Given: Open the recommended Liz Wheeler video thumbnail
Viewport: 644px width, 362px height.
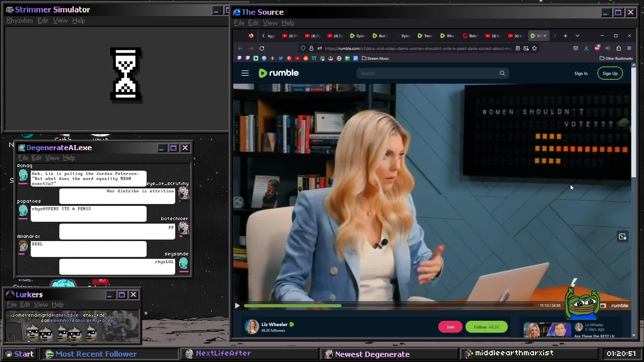Looking at the screenshot, I should coord(547,330).
